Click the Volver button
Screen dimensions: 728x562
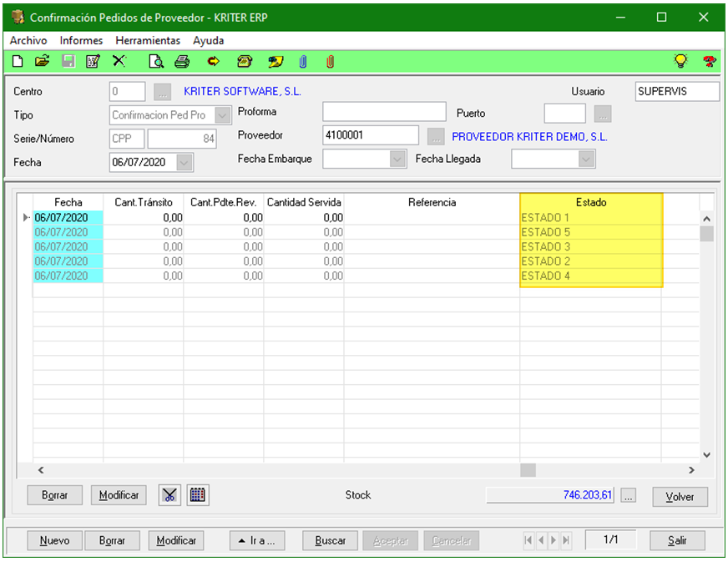click(x=680, y=497)
